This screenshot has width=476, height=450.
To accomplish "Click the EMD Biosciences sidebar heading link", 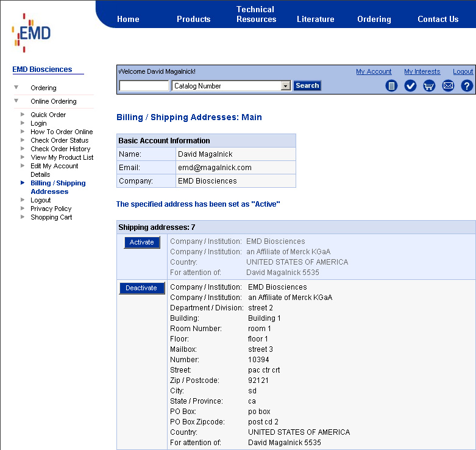I will point(42,70).
